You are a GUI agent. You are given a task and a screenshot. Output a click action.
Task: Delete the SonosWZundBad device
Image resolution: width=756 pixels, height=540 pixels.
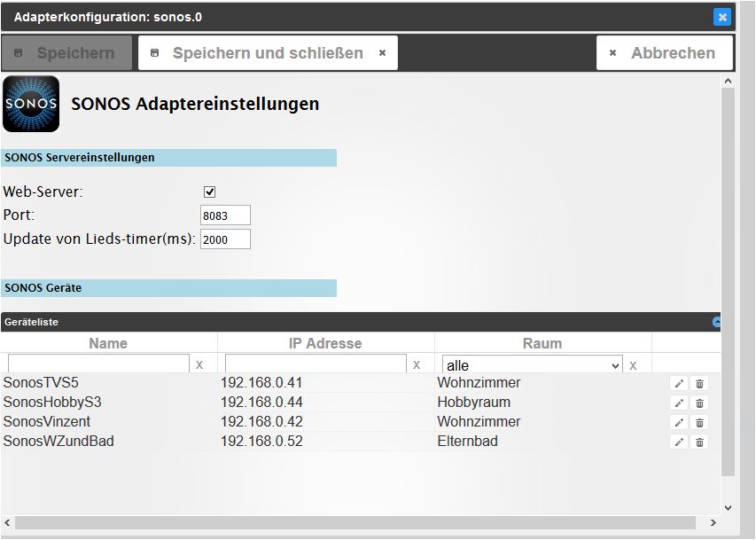(699, 442)
